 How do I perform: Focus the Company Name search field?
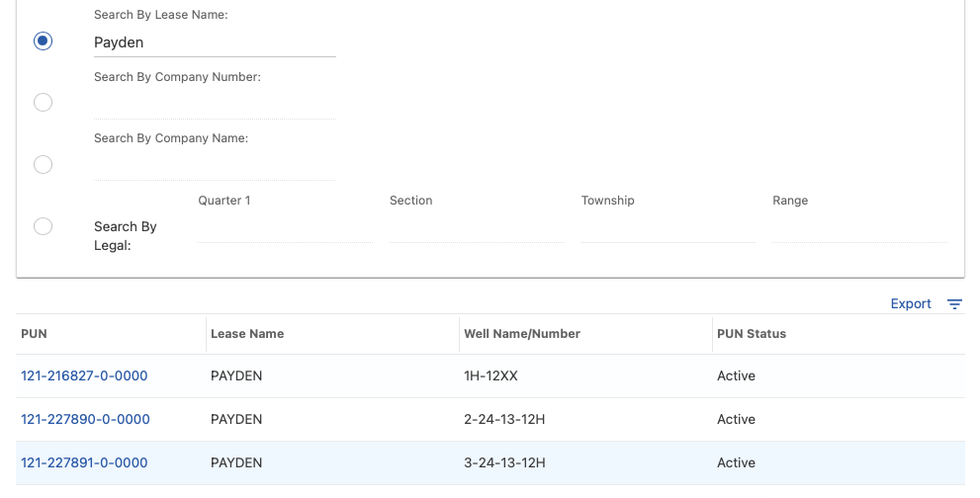point(215,166)
